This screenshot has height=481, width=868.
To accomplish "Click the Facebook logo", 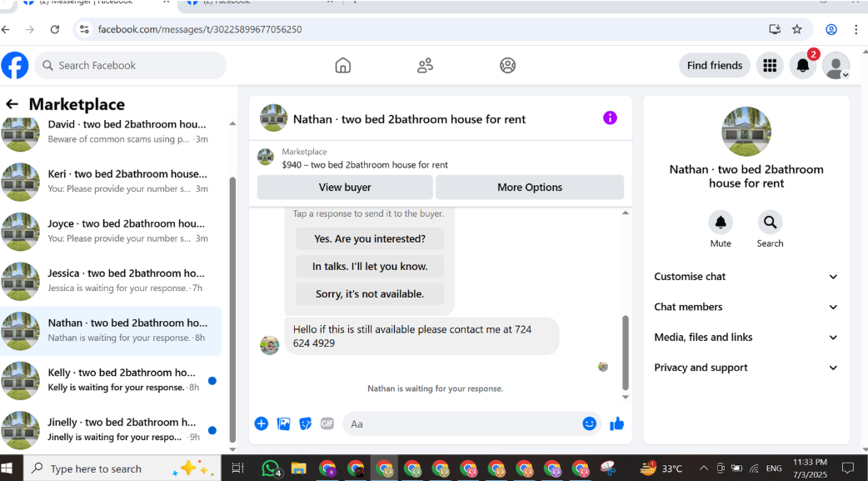I will click(x=15, y=65).
